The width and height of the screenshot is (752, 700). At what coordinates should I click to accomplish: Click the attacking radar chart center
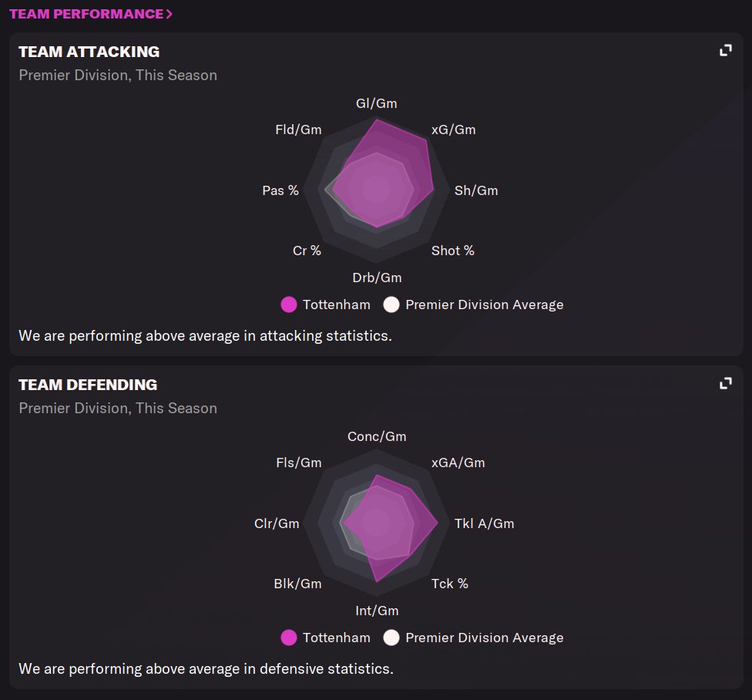377,190
